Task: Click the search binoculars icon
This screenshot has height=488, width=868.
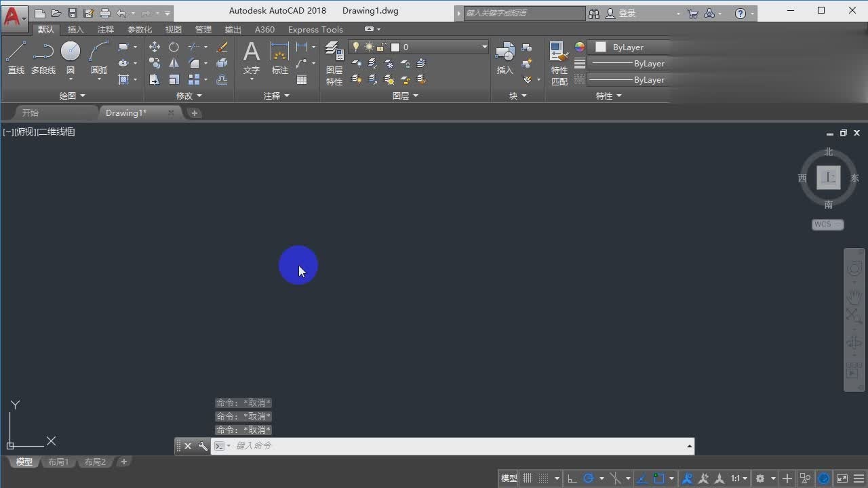Action: click(x=594, y=13)
